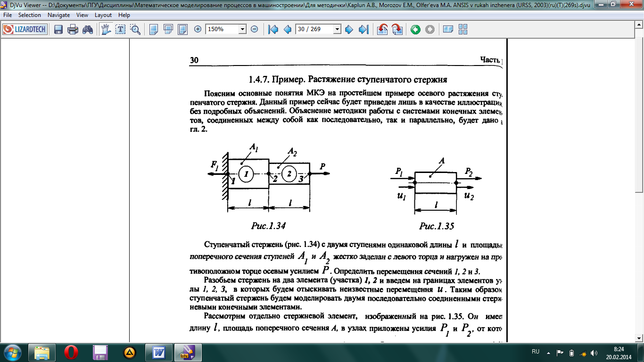Screen dimensions: 644x362
Task: Navigate back with the green arrow
Action: point(415,29)
